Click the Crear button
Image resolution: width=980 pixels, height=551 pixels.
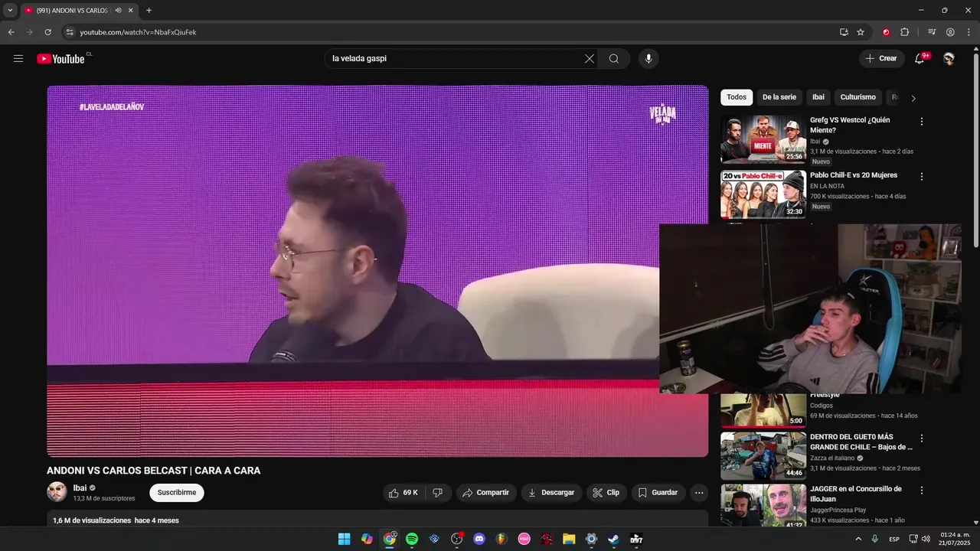[881, 59]
